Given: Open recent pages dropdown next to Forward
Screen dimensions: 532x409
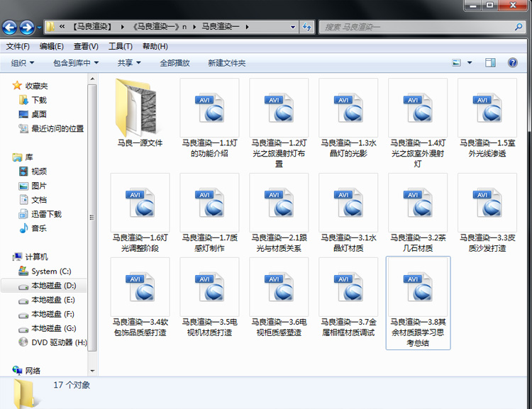Looking at the screenshot, I should pos(39,27).
